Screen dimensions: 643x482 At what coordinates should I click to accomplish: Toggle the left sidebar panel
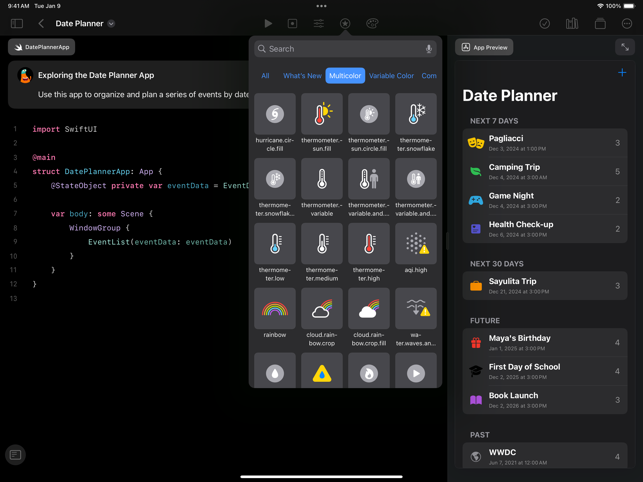tap(17, 23)
